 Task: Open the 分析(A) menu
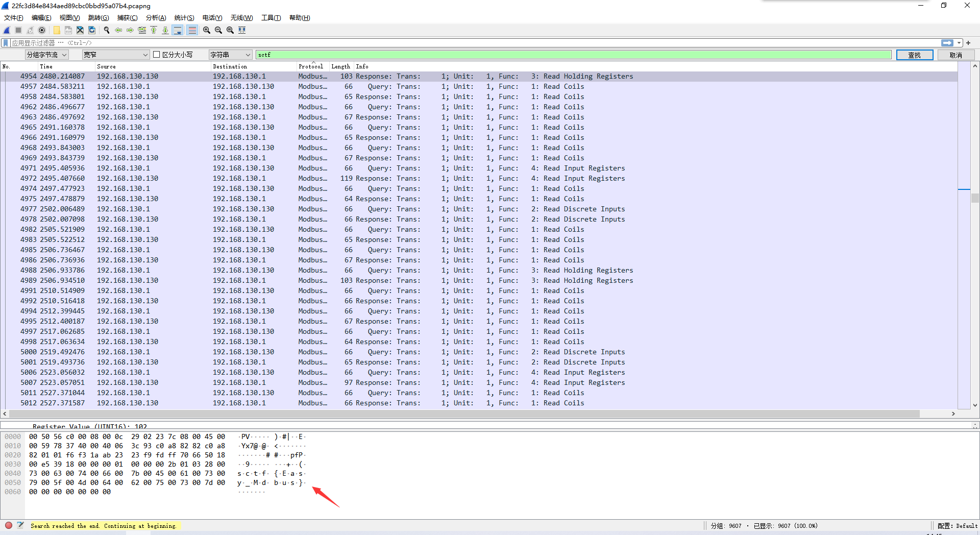[x=156, y=18]
